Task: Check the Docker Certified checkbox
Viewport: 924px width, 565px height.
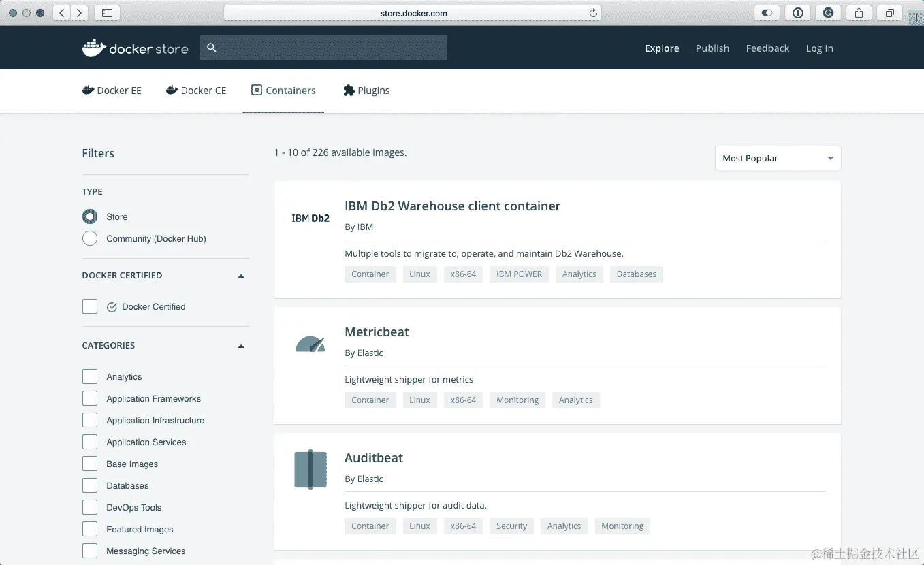Action: coord(90,306)
